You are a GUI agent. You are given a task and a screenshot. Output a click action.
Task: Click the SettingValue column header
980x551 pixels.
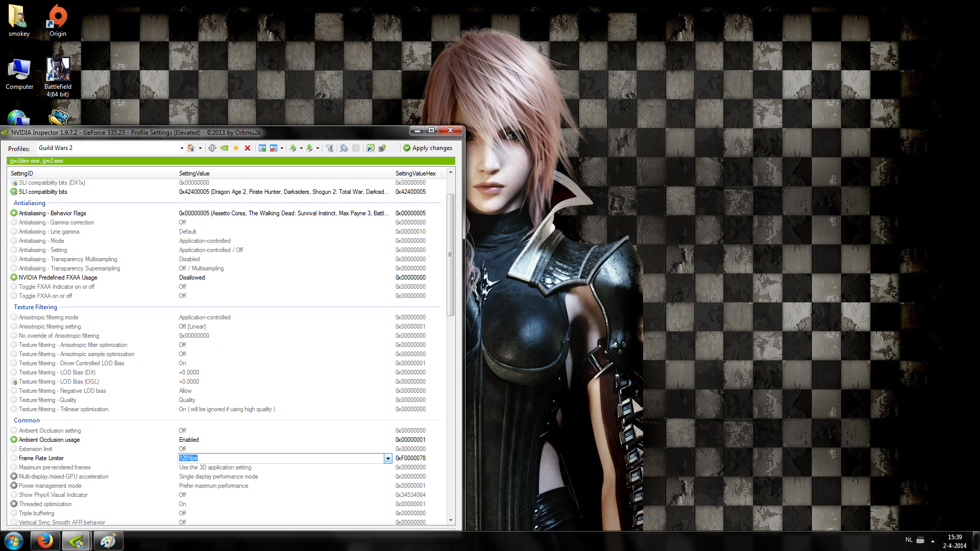284,173
